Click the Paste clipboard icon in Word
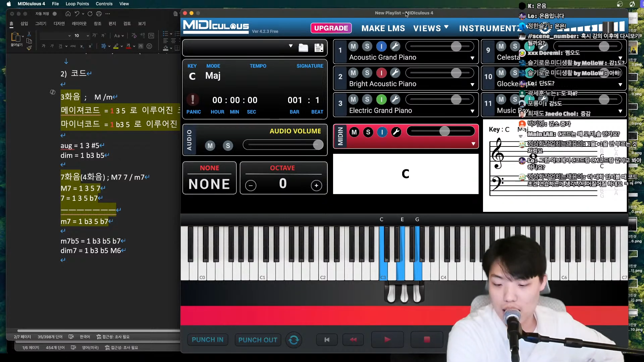 15,36
